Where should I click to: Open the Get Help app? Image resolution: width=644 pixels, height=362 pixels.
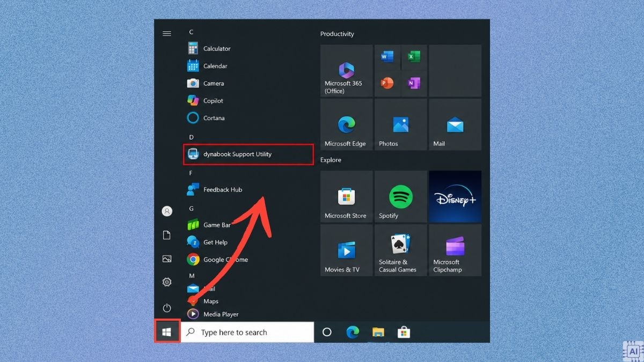[248, 242]
